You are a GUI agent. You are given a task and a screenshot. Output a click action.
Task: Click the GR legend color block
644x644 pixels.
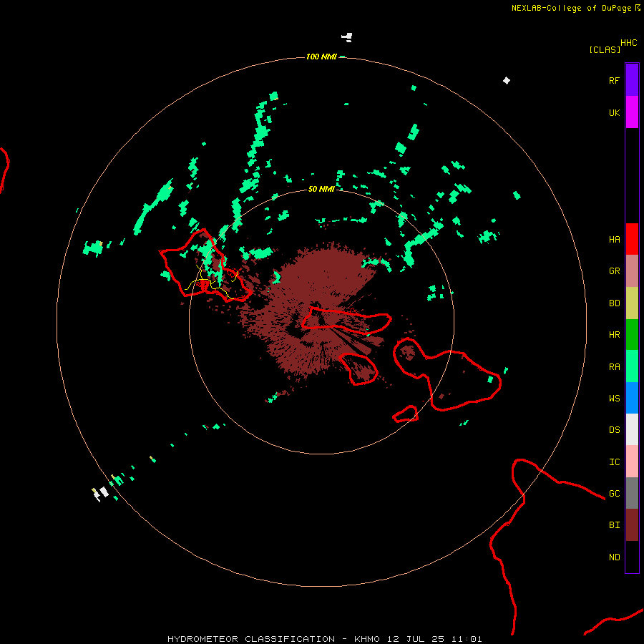click(632, 271)
